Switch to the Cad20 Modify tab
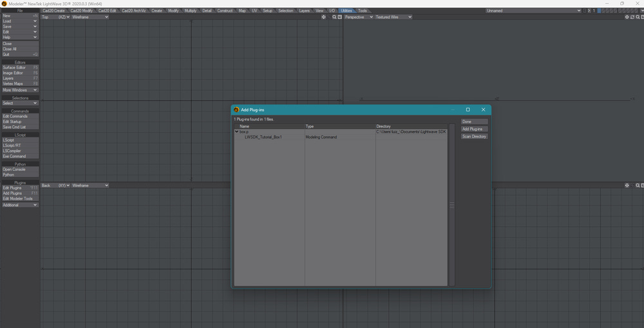The width and height of the screenshot is (644, 328). click(81, 11)
